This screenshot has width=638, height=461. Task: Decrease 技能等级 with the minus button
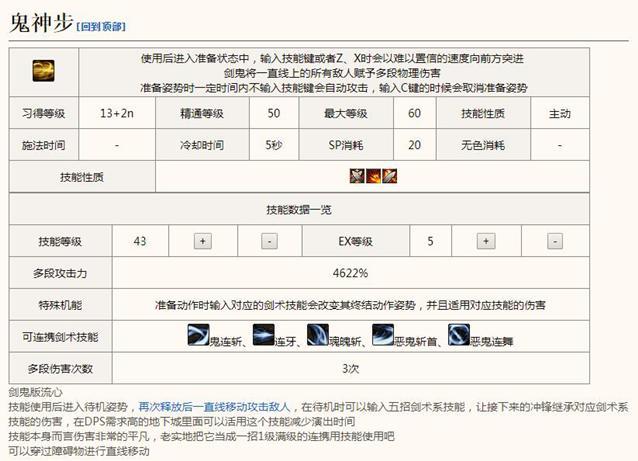click(x=269, y=241)
